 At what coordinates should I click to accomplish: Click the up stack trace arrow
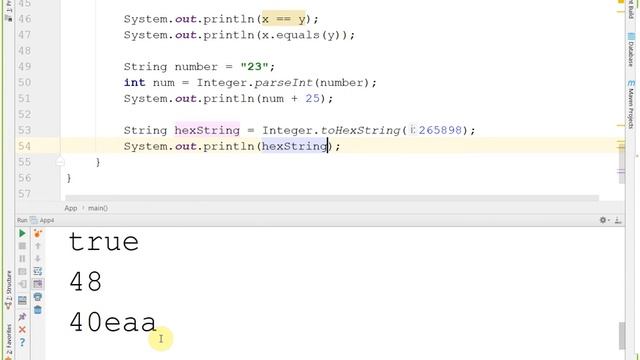tap(38, 246)
